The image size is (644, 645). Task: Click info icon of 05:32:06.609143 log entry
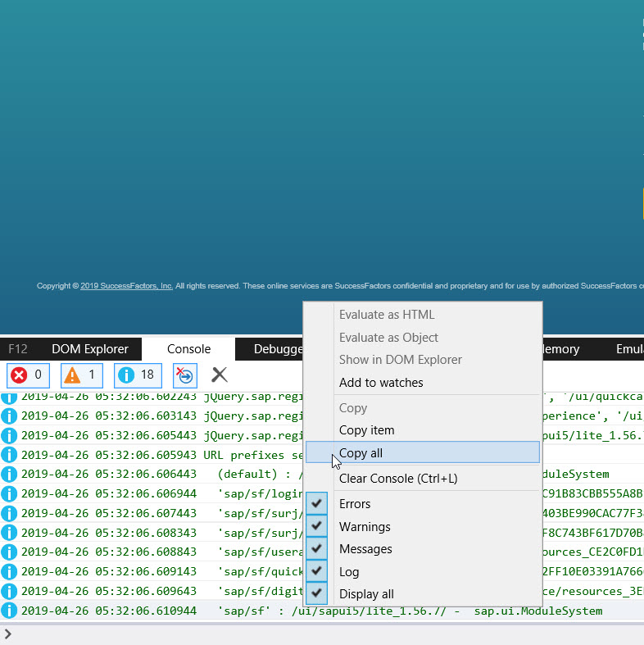pos(9,571)
